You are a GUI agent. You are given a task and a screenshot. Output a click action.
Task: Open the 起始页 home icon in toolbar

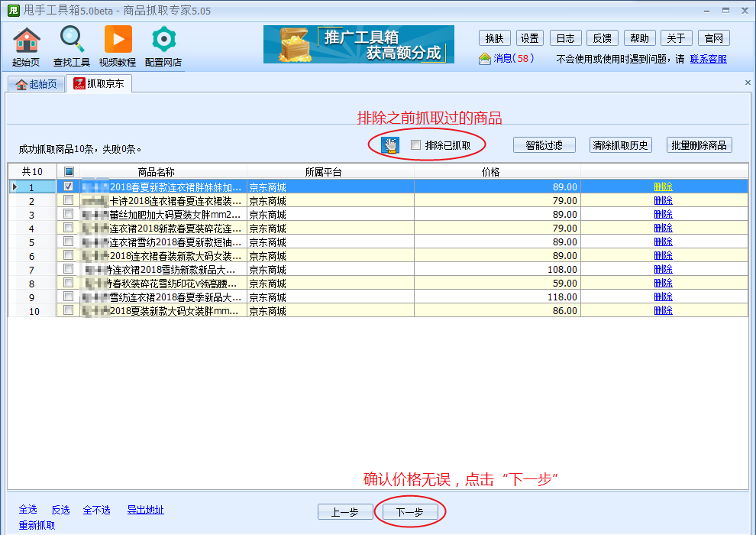27,47
